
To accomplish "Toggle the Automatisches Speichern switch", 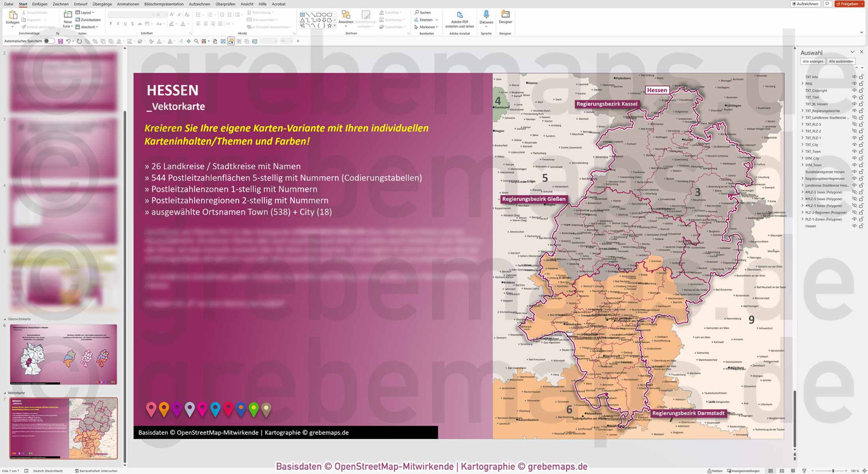I will (49, 41).
